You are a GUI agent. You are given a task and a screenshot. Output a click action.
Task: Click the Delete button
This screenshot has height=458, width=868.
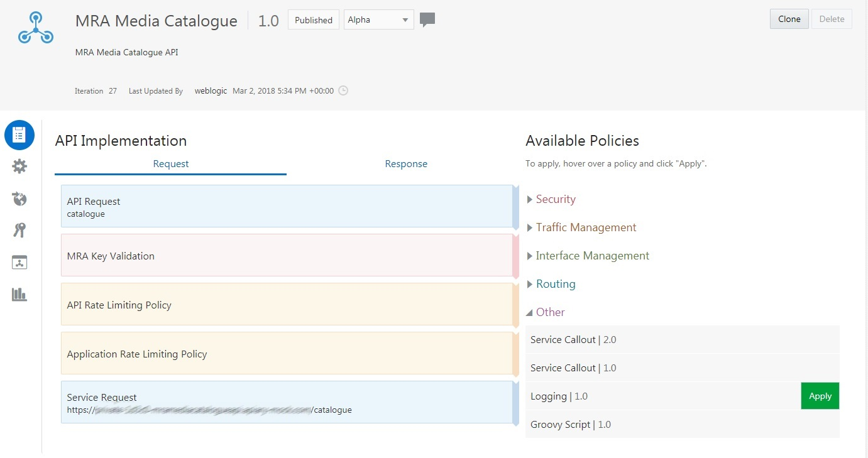coord(832,19)
